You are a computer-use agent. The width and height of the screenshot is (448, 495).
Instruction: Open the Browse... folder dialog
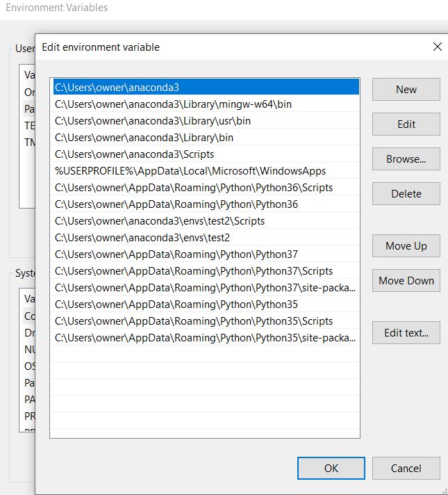pyautogui.click(x=406, y=159)
